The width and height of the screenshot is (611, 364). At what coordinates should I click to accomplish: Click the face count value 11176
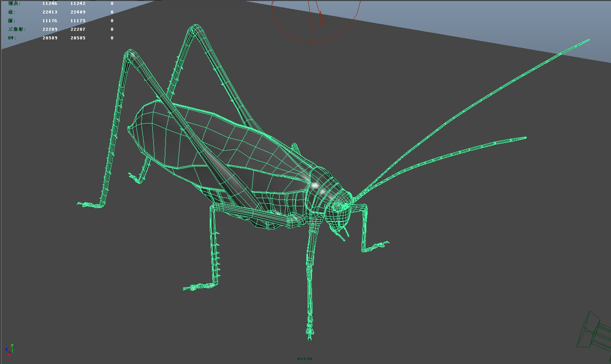[x=50, y=21]
